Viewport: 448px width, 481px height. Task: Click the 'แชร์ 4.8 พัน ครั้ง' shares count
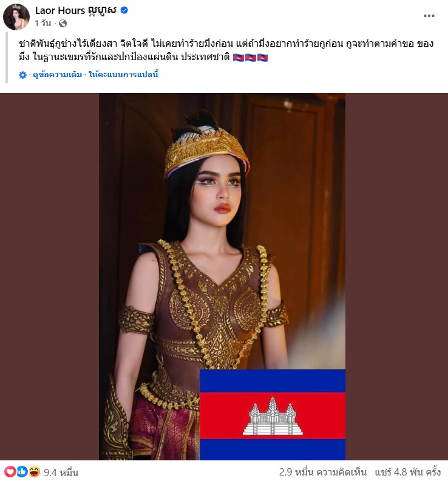coord(408,472)
